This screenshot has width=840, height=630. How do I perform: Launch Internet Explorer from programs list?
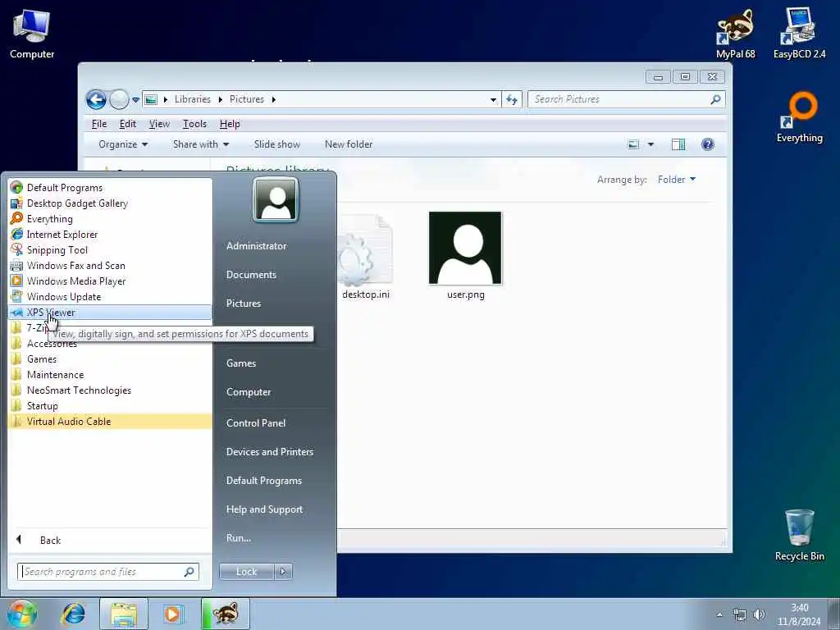coord(110,234)
